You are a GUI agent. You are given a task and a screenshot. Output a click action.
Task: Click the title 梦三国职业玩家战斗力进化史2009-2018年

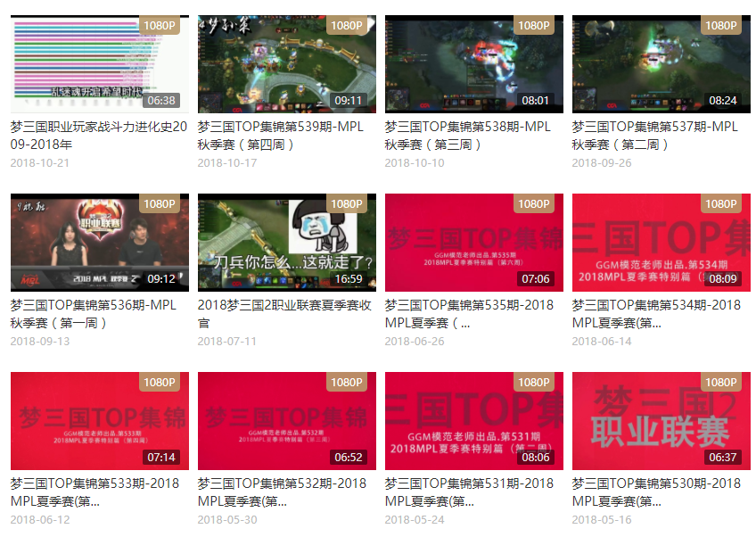99,136
